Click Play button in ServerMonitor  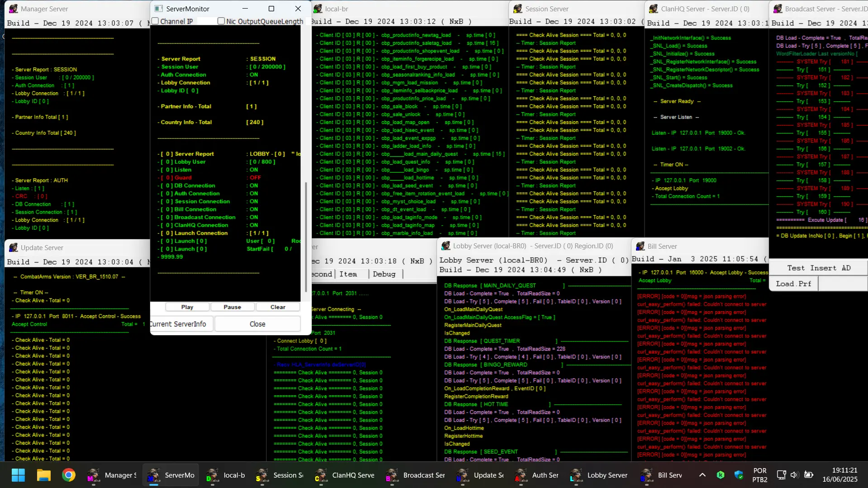[x=187, y=307]
